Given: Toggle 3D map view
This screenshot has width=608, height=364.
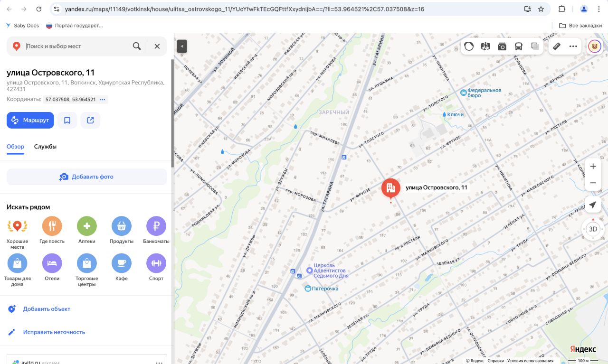Looking at the screenshot, I should tap(593, 229).
